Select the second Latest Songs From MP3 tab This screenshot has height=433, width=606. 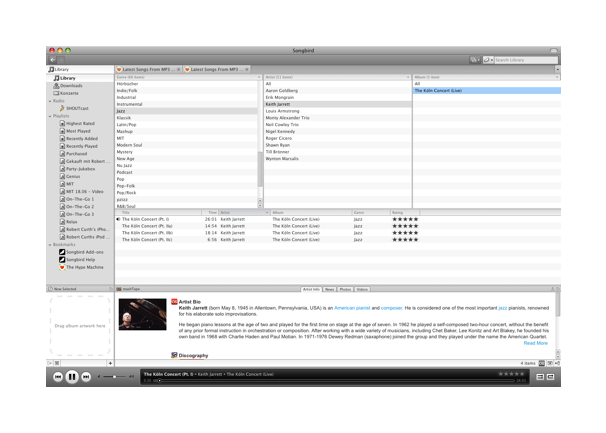(214, 70)
